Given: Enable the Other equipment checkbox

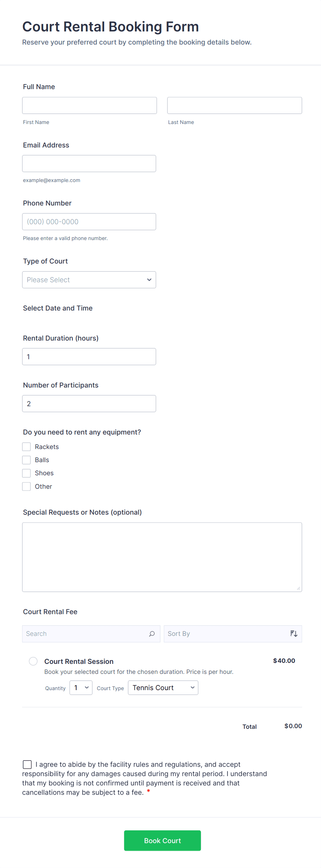Looking at the screenshot, I should pos(27,487).
